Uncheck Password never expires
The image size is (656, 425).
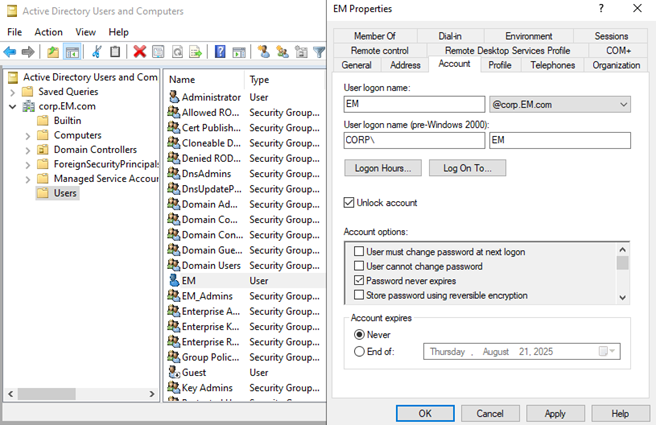359,280
